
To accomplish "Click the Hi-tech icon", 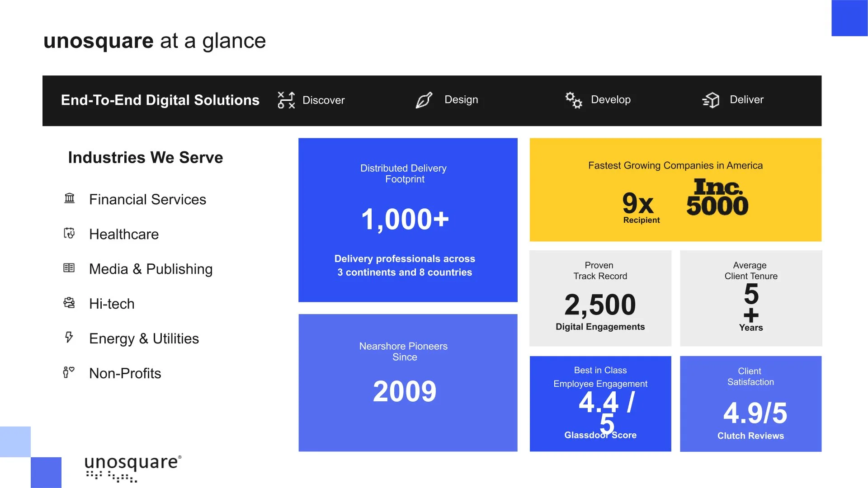I will 69,303.
